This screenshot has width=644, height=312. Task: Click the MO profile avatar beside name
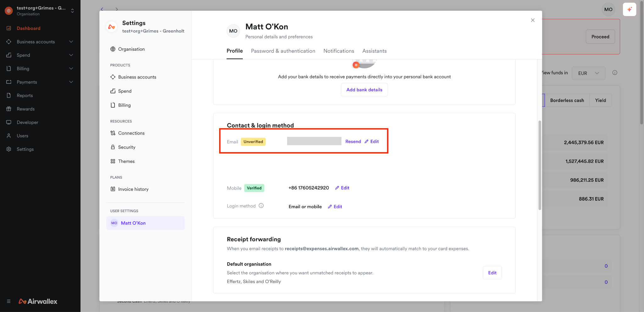point(233,31)
